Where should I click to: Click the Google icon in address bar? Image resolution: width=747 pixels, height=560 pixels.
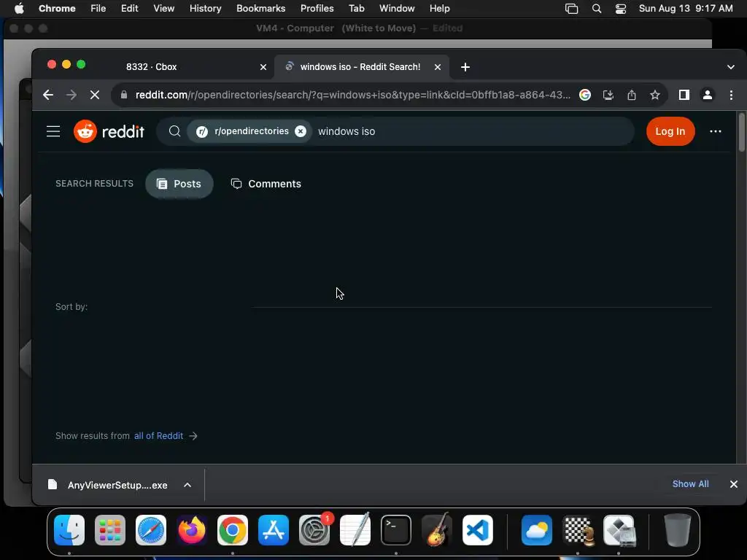(584, 95)
